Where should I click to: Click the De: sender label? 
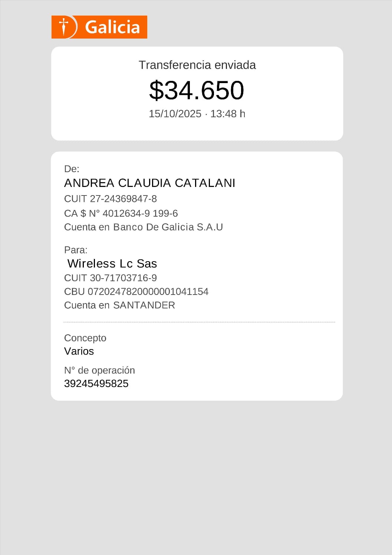coord(72,169)
